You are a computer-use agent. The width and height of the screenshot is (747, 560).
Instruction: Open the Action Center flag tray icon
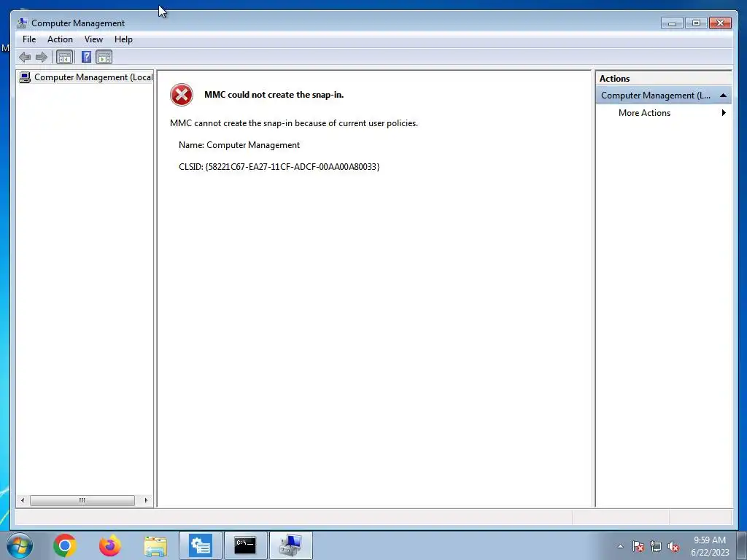click(x=638, y=546)
